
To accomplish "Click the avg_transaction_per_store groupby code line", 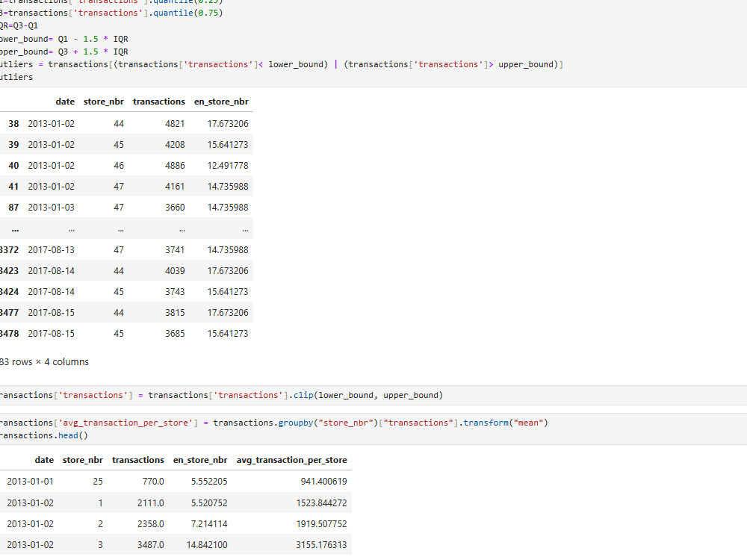I will 274,423.
